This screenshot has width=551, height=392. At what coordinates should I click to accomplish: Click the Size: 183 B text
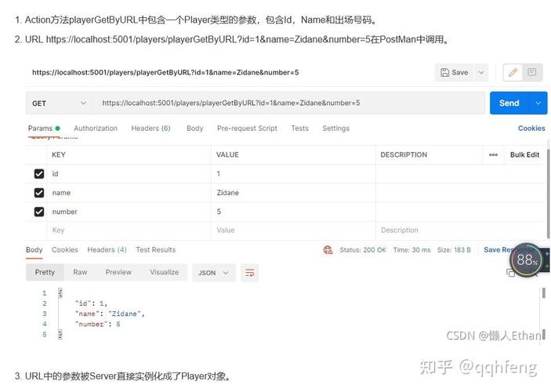click(x=454, y=250)
